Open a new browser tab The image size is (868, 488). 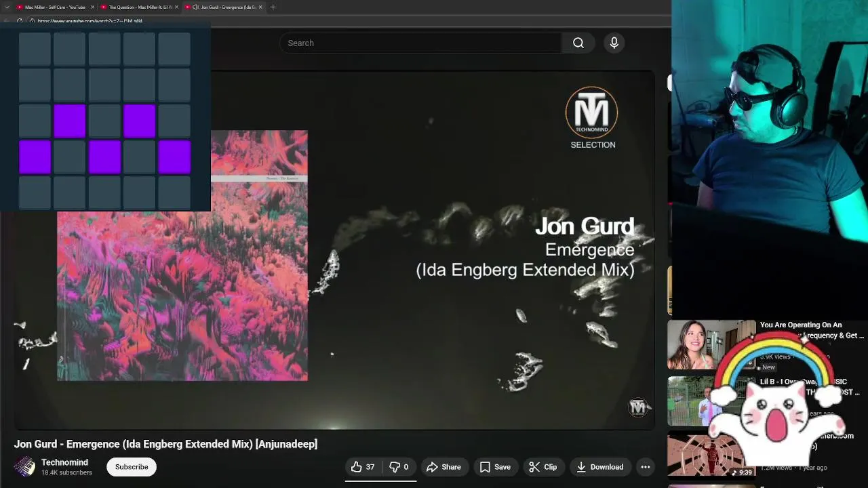[x=273, y=7]
